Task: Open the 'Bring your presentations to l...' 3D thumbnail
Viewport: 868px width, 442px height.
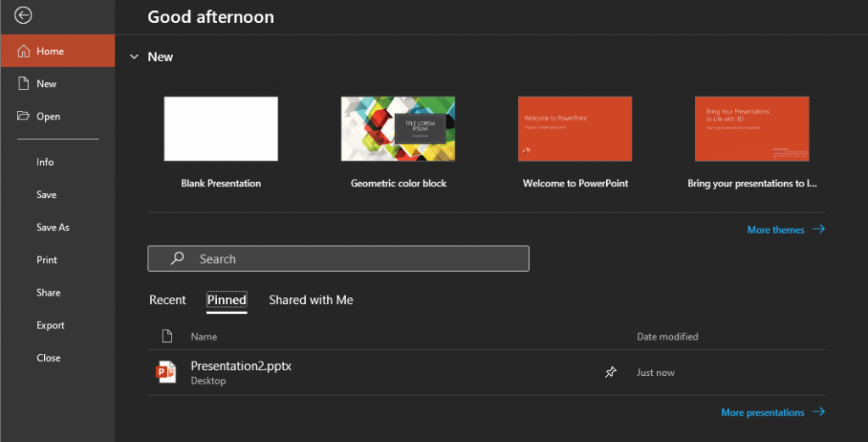Action: tap(753, 129)
